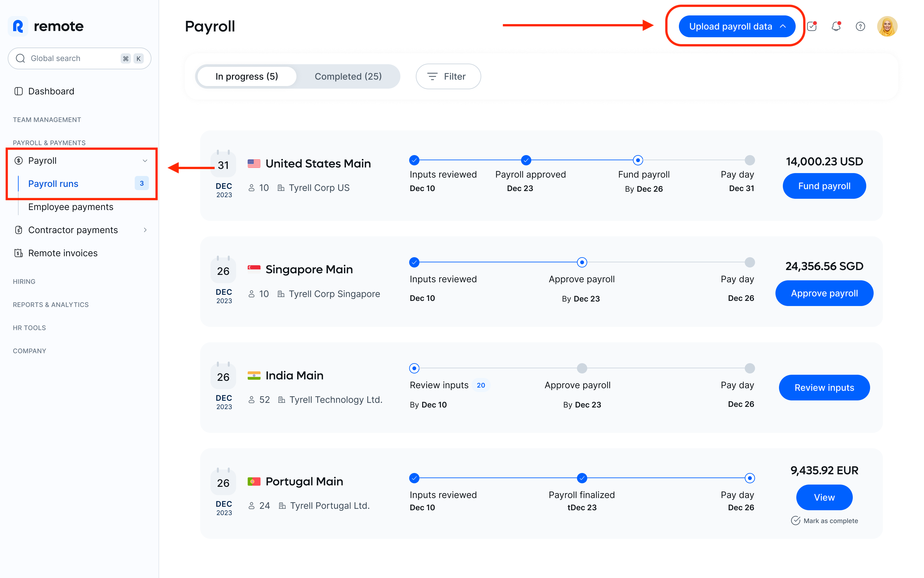Click the employee count icon for United States Main

tap(252, 188)
